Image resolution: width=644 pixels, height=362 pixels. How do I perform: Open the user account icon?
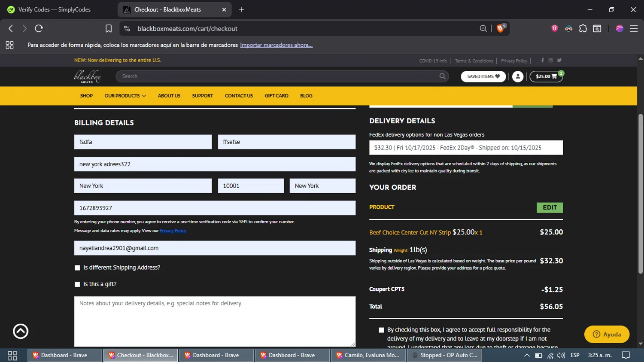pos(518,76)
